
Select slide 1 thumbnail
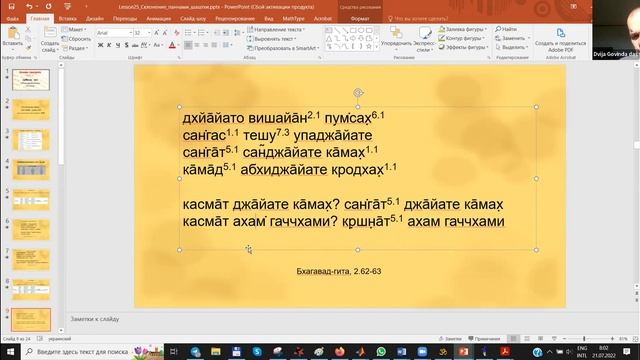31,79
